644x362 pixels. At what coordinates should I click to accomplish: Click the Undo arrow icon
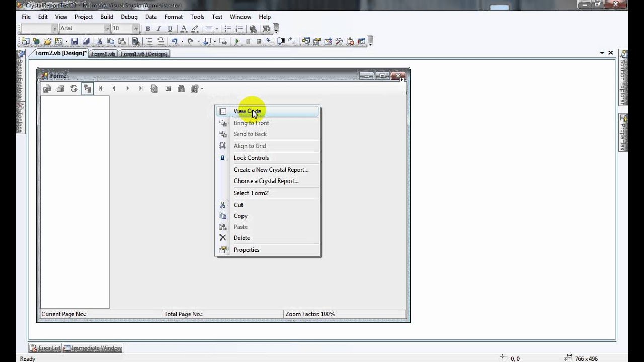tap(174, 41)
